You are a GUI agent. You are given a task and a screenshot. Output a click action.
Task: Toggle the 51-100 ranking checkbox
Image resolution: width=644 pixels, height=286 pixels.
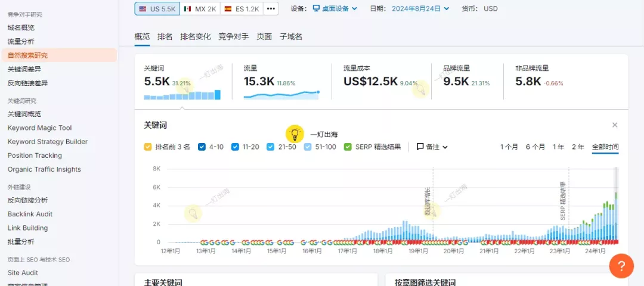click(308, 147)
